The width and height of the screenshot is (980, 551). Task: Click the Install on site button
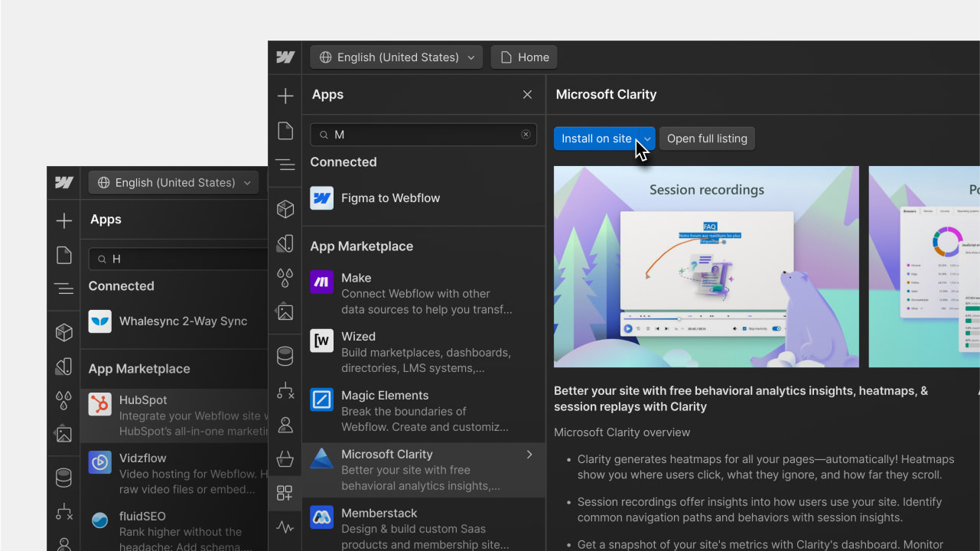coord(596,139)
